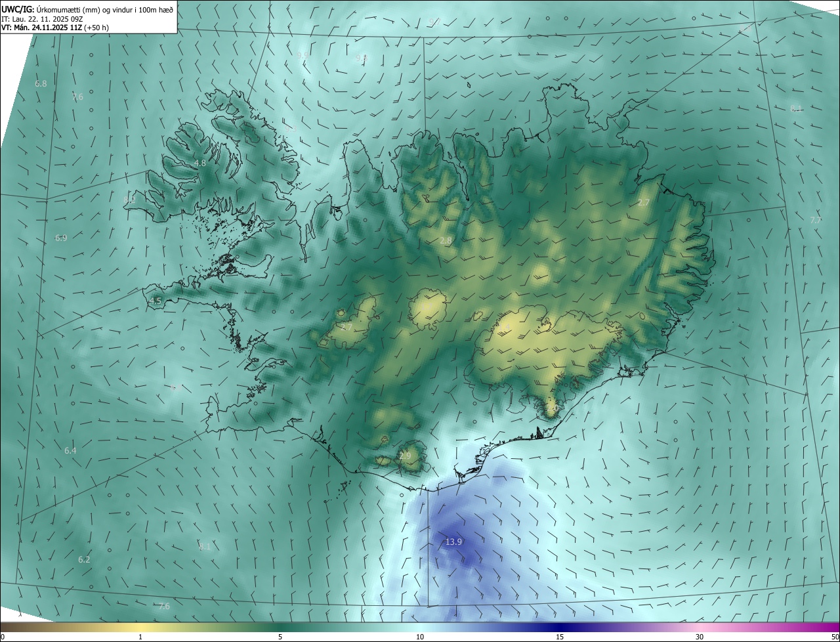
Task: Select the 'IT: Lau. 22. 11. 2025 09Z' line
Action: [x=42, y=18]
